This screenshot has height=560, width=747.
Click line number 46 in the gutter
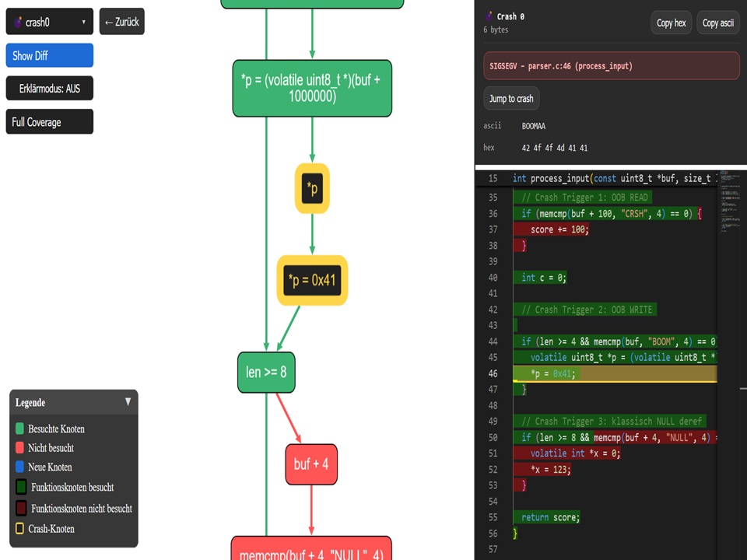[x=493, y=374]
